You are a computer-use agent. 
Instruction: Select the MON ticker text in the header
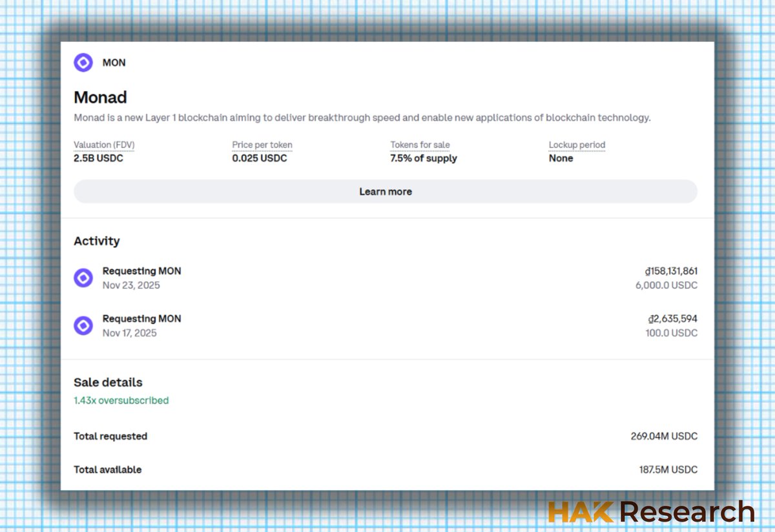click(114, 63)
